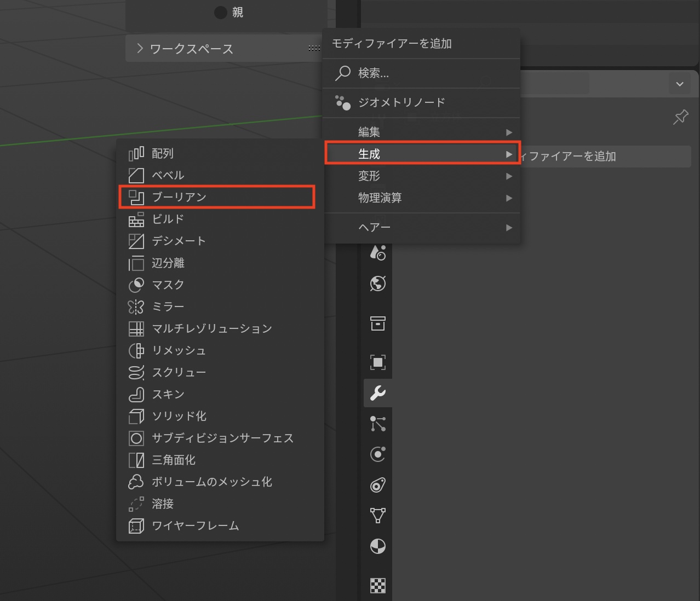Open the Physics properties tab

[378, 454]
